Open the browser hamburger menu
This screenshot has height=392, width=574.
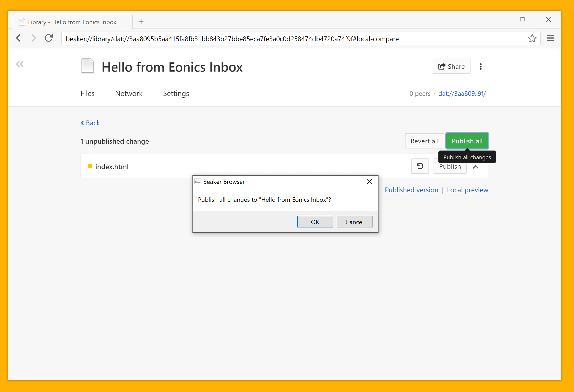(550, 38)
